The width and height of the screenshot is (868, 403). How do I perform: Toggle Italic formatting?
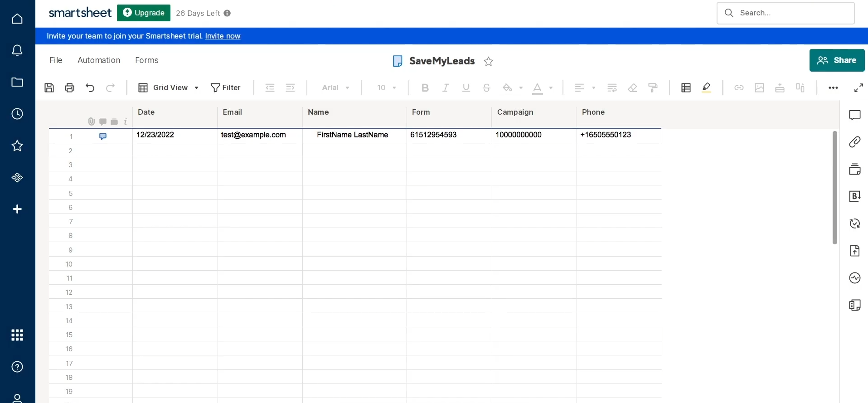pyautogui.click(x=446, y=87)
